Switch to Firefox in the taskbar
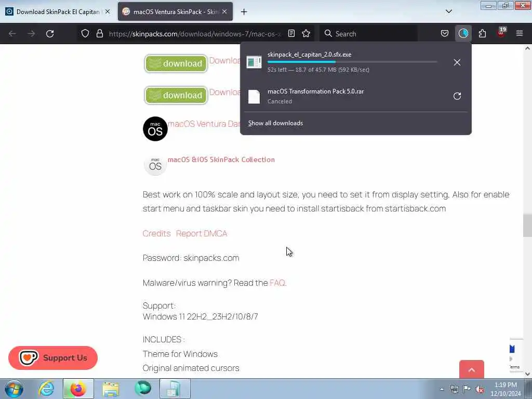The width and height of the screenshot is (532, 399). click(x=78, y=389)
